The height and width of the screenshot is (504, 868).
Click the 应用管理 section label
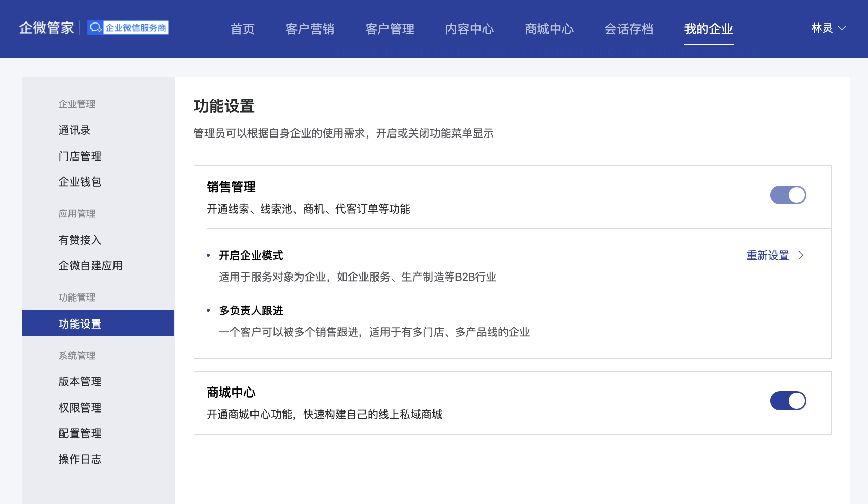pos(77,213)
